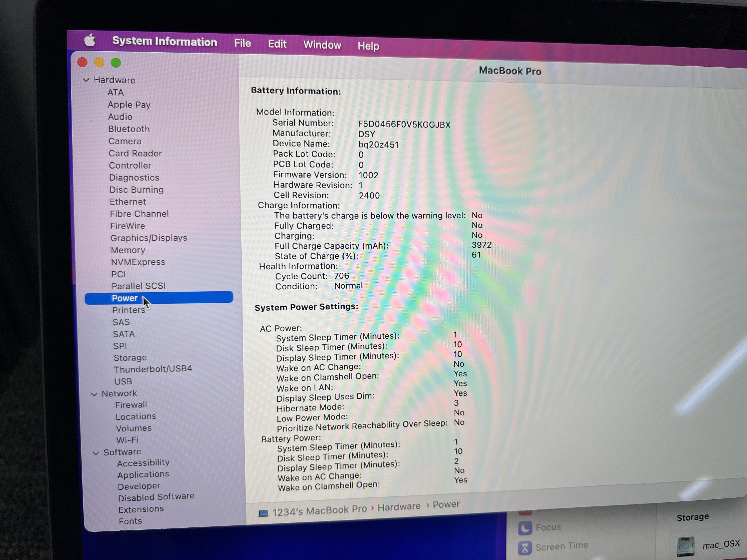Select PCI in the sidebar
The image size is (747, 560).
click(118, 274)
